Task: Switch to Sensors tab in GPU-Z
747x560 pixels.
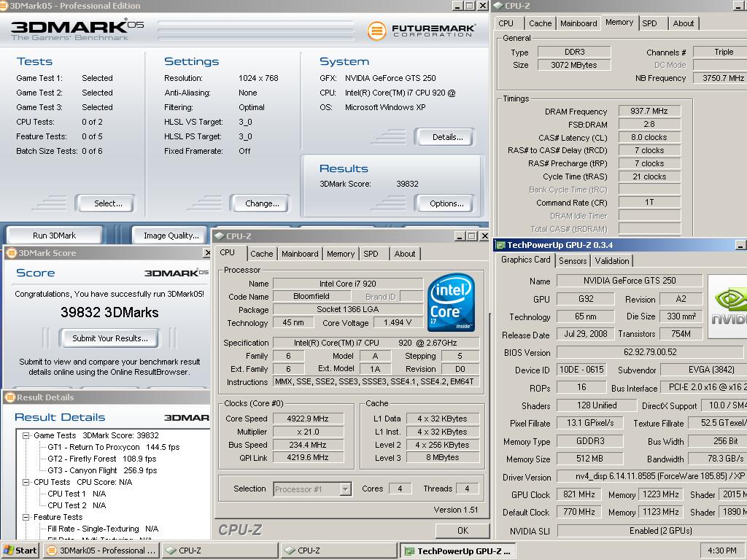Action: pyautogui.click(x=573, y=261)
